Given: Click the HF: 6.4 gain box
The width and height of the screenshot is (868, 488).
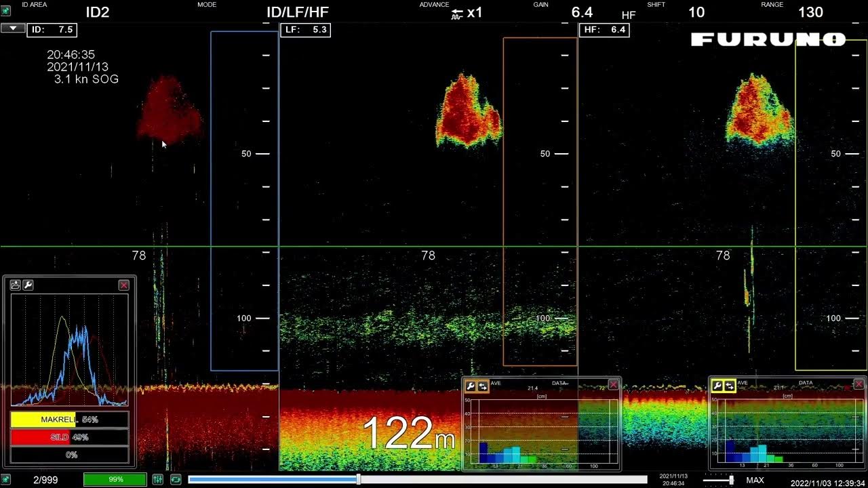Looking at the screenshot, I should point(604,30).
